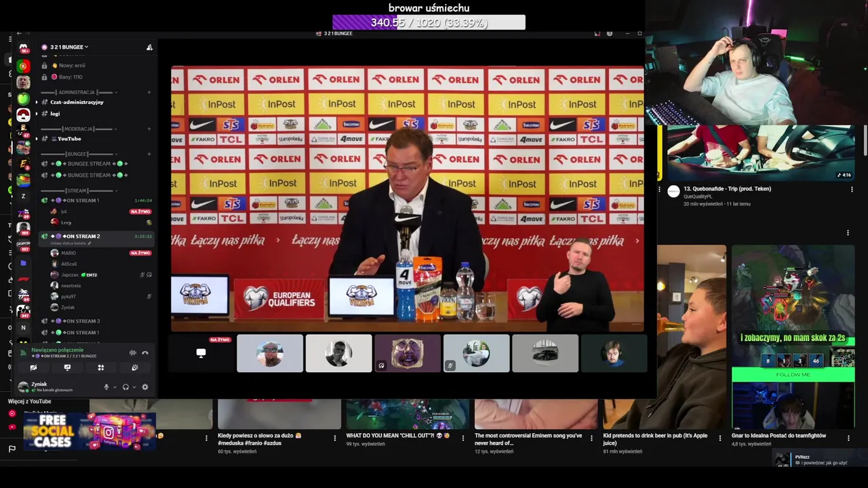Add channel to ADMINISTRACJA category
This screenshot has height=488, width=868.
click(x=149, y=92)
